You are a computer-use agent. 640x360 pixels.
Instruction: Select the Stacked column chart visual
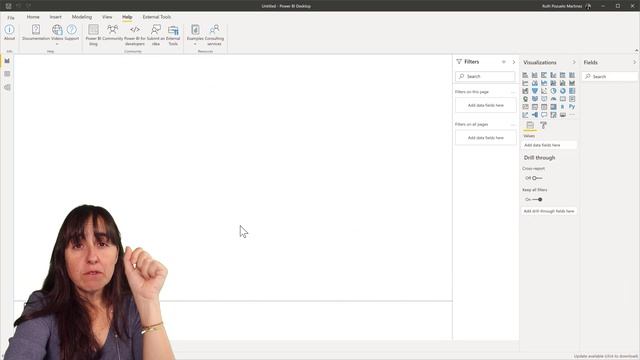pyautogui.click(x=535, y=75)
